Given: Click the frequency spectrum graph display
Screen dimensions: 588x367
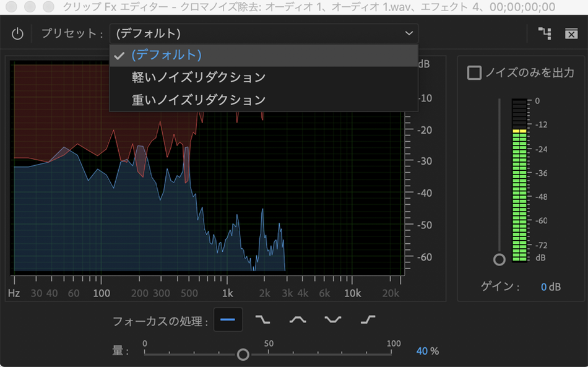Looking at the screenshot, I should coord(207,168).
